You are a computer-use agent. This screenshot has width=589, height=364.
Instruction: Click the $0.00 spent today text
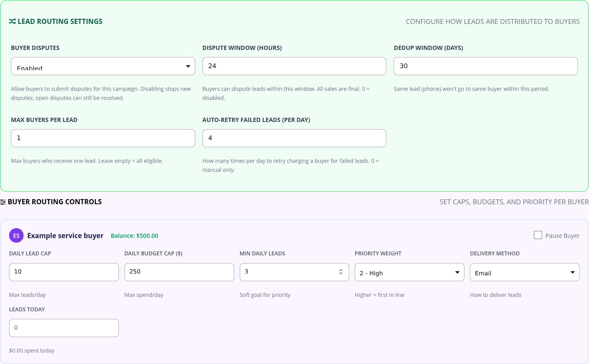coord(32,350)
